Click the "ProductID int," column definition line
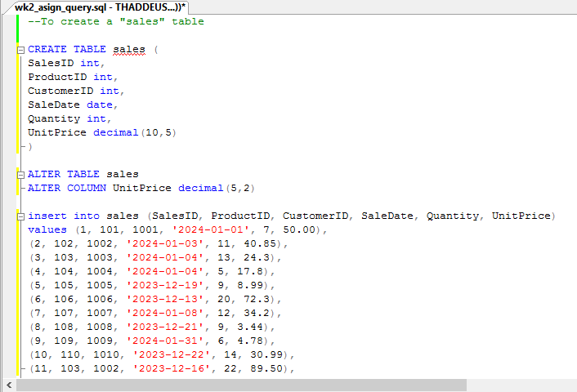Screen dimensions: 577x392 73,78
